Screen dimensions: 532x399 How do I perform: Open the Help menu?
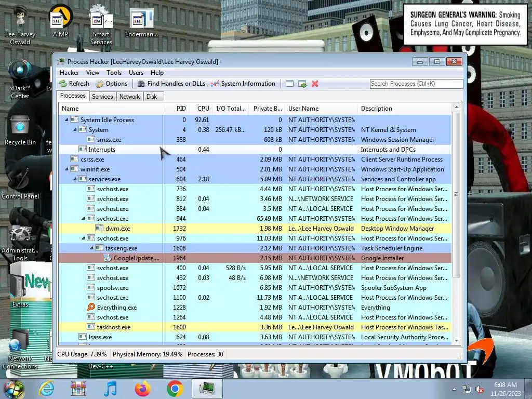[157, 73]
